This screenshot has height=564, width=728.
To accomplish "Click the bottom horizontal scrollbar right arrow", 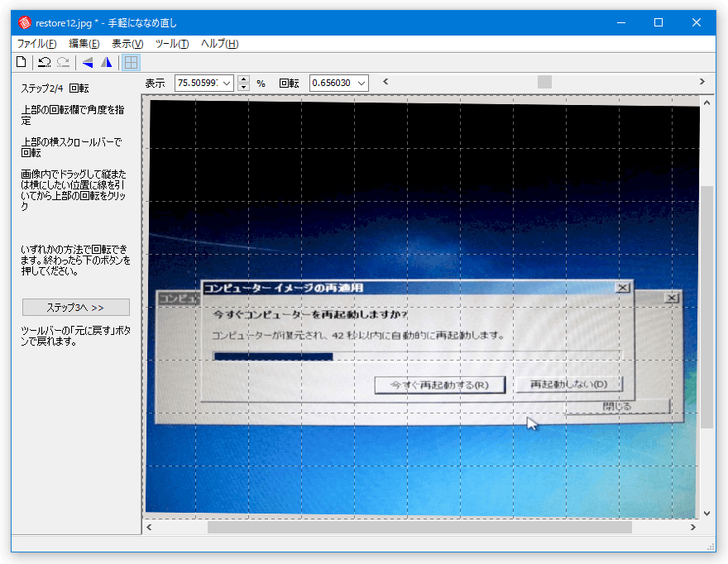I will click(x=692, y=527).
